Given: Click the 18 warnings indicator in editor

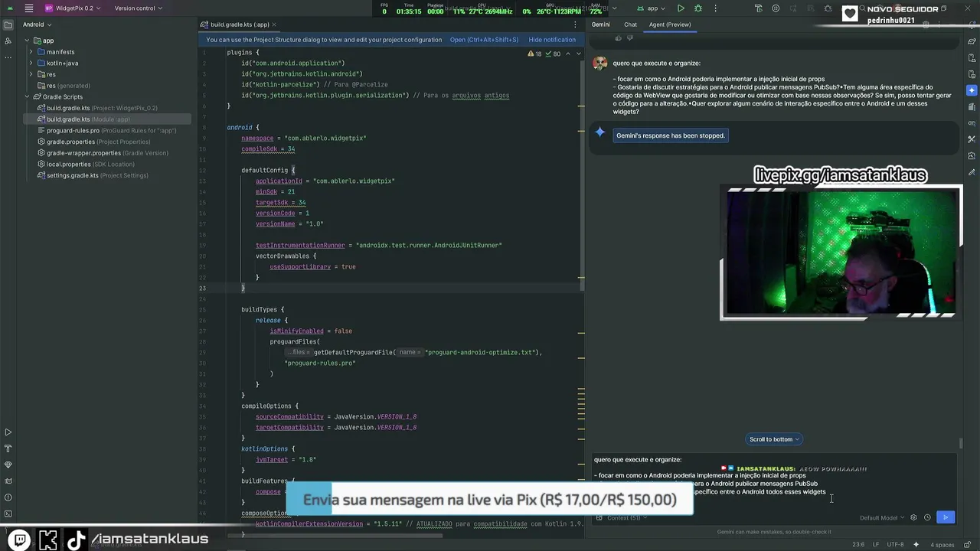Looking at the screenshot, I should click(x=534, y=54).
